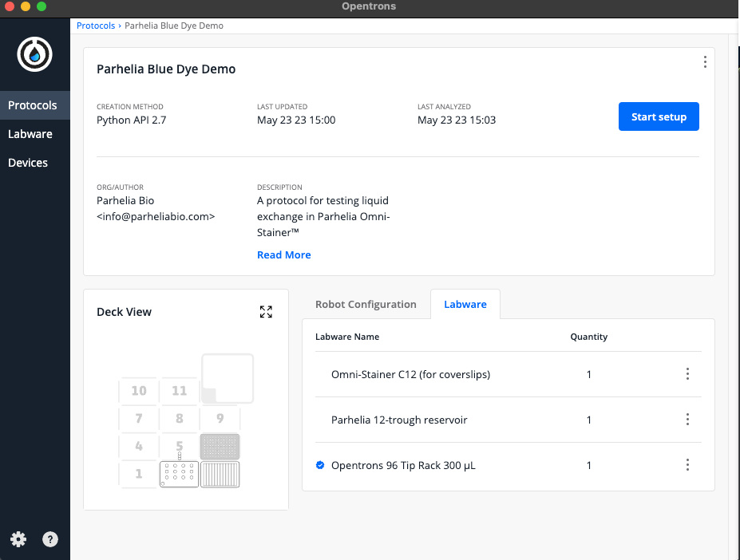Click the Omni-Stainer labware in deck map
Viewport: 740px width, 560px height.
click(179, 473)
